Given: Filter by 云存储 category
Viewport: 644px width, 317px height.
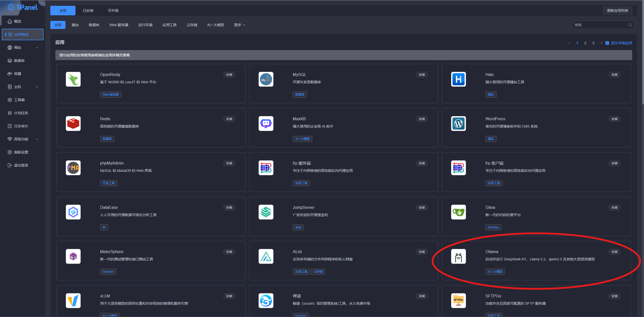Looking at the screenshot, I should tap(192, 25).
